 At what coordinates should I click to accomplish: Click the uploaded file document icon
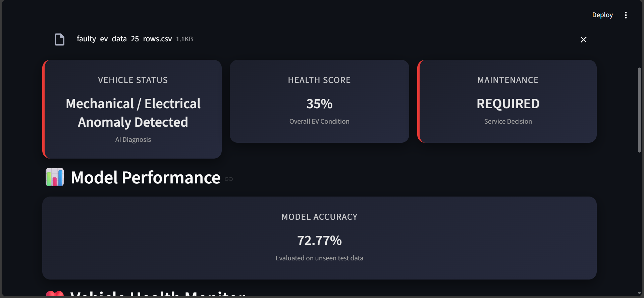pos(59,39)
